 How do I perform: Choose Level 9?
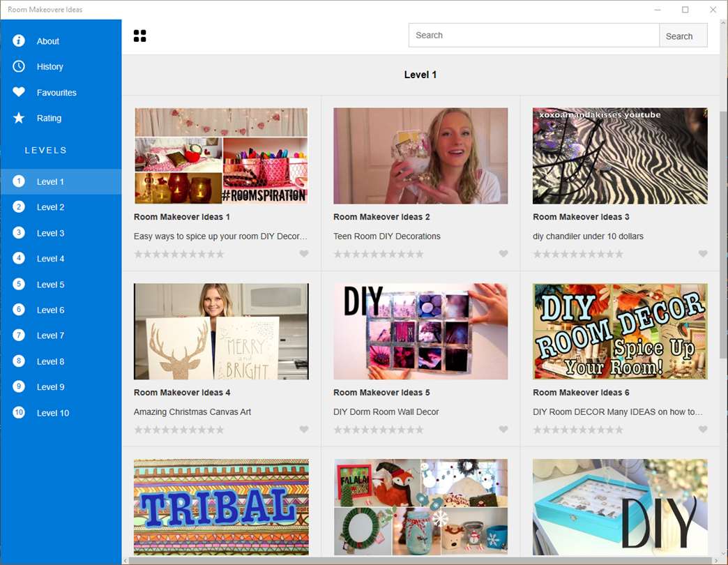click(x=61, y=386)
